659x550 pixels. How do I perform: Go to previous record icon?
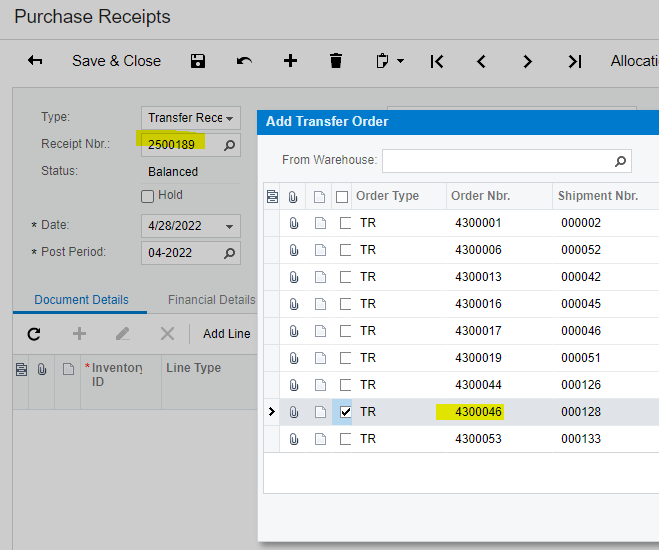pos(482,61)
